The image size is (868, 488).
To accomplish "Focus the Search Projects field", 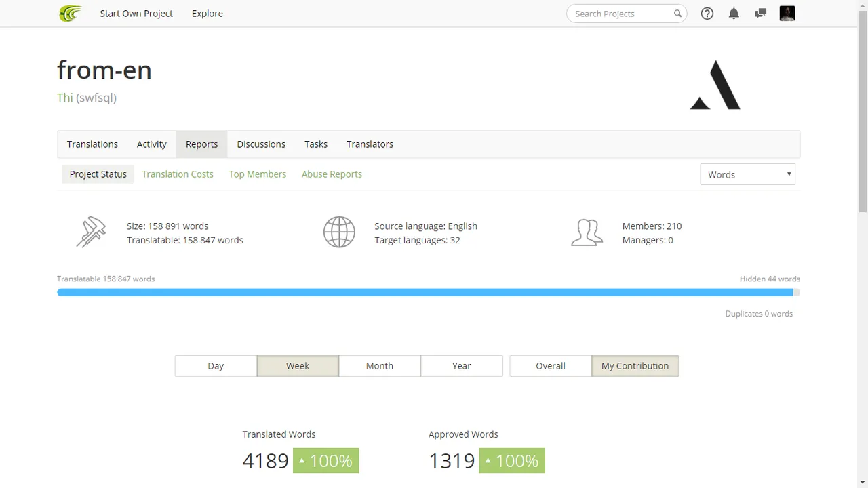I will coord(627,14).
